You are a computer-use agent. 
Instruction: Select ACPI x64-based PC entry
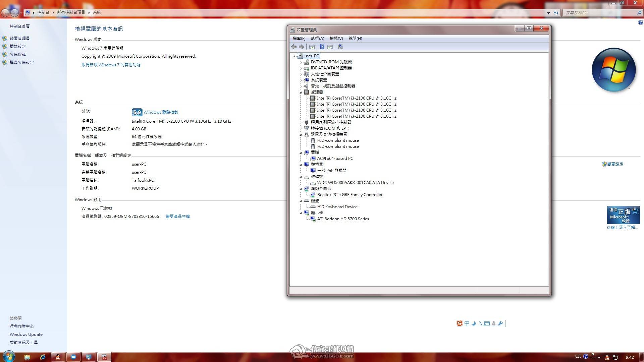pyautogui.click(x=335, y=159)
